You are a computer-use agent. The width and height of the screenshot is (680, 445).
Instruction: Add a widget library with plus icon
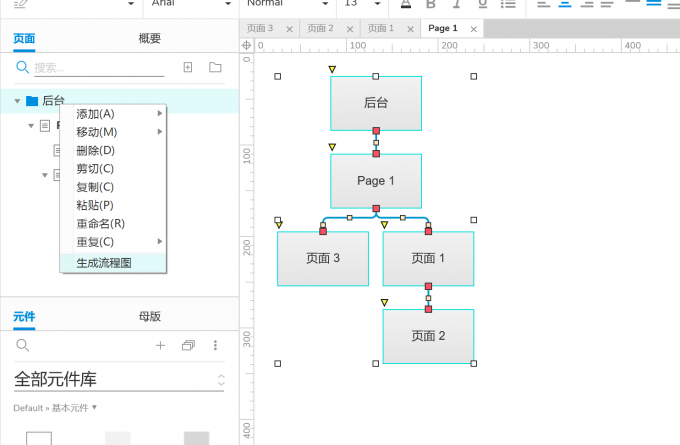point(160,345)
